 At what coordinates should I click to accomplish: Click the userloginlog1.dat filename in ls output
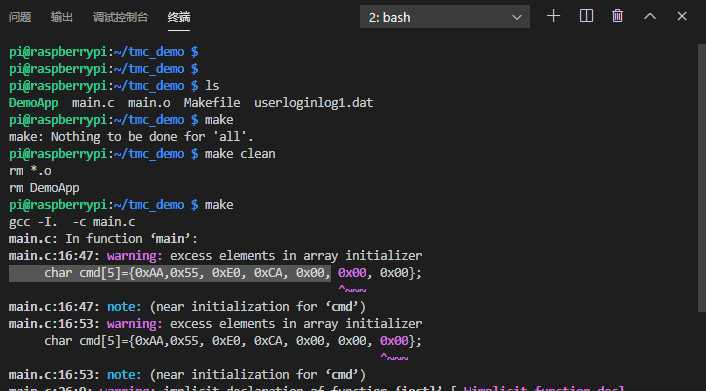click(x=314, y=103)
